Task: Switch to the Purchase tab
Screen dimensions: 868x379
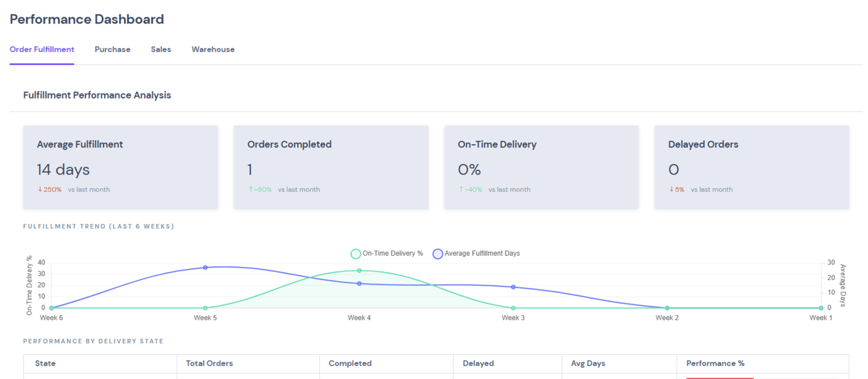Action: [112, 50]
